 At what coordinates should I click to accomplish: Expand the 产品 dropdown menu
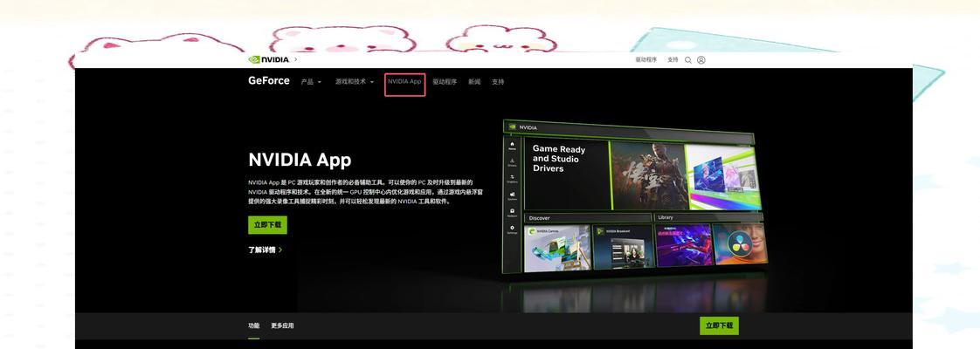pos(311,82)
